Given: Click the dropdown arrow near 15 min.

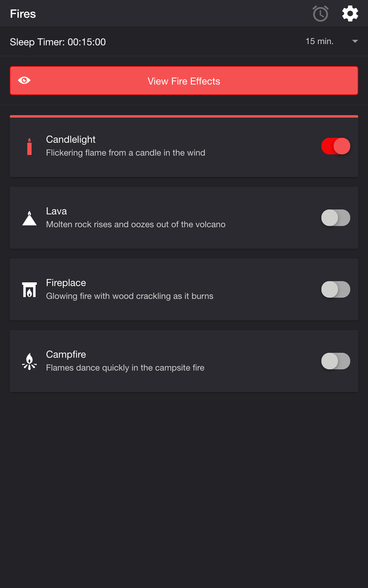Looking at the screenshot, I should [x=355, y=41].
